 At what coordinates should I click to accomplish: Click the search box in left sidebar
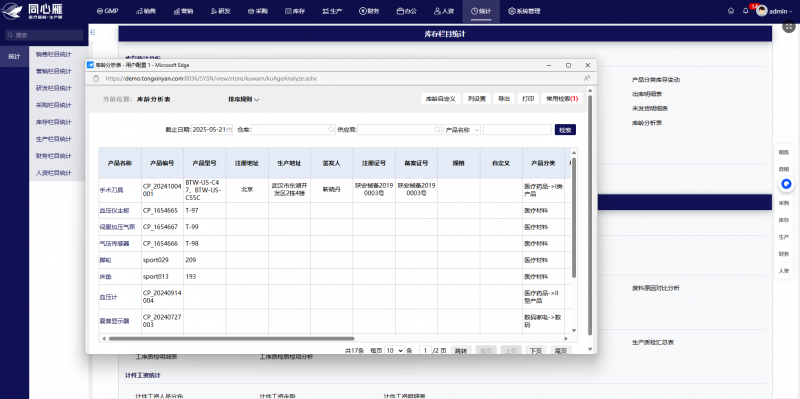click(44, 35)
